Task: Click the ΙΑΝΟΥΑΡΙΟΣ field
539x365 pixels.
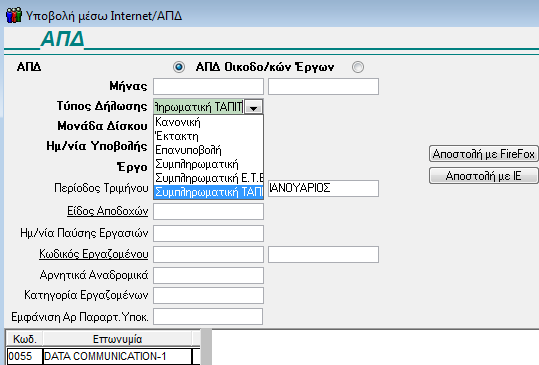Action: point(323,188)
